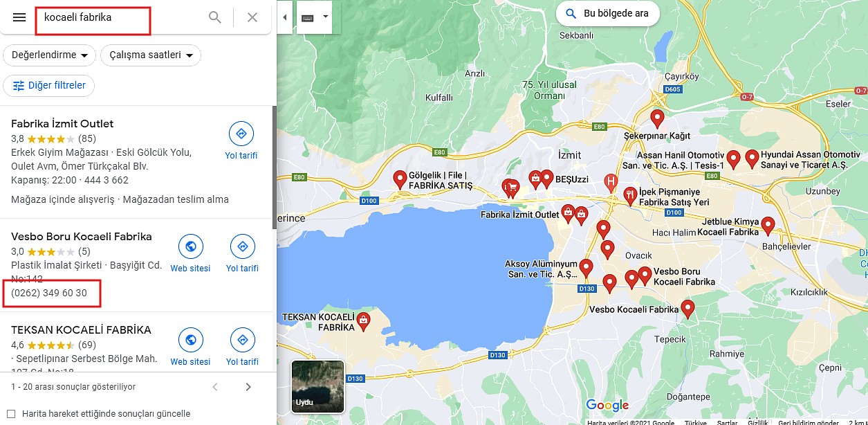Open TEKSAN KOCAELİ FABRİKA web sitesi
The width and height of the screenshot is (868, 425).
(190, 347)
